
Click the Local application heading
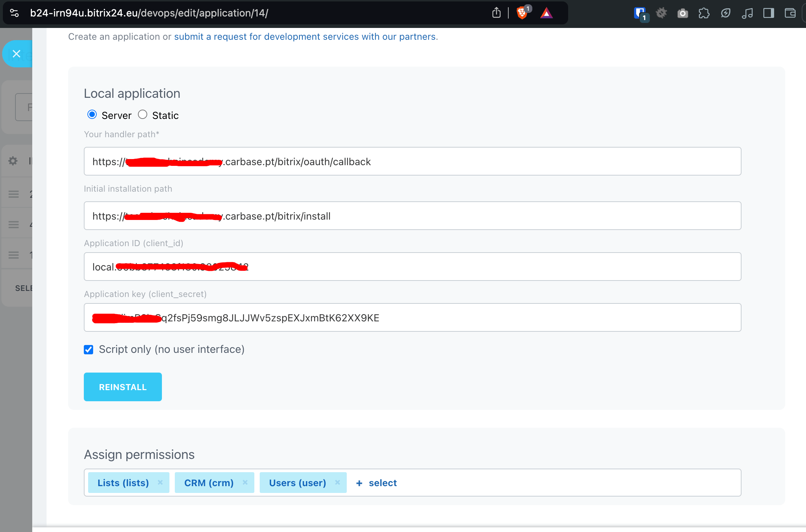(x=132, y=94)
